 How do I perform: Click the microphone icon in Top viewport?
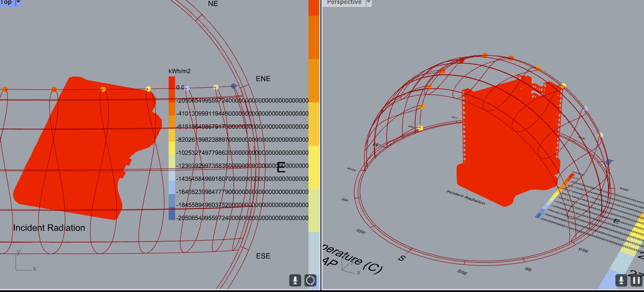(295, 280)
